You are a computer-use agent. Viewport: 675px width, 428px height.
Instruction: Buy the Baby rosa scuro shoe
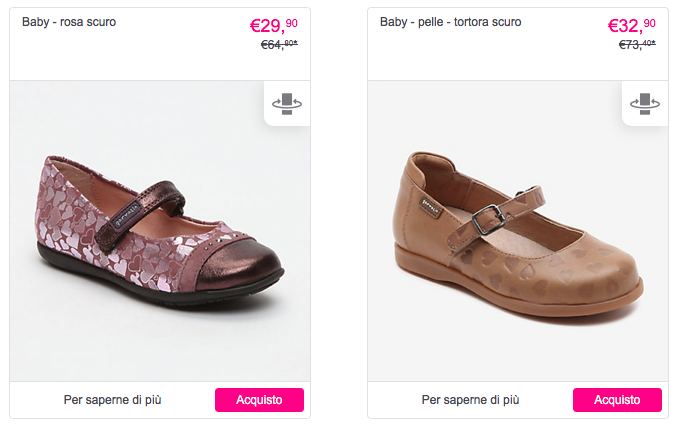[259, 400]
